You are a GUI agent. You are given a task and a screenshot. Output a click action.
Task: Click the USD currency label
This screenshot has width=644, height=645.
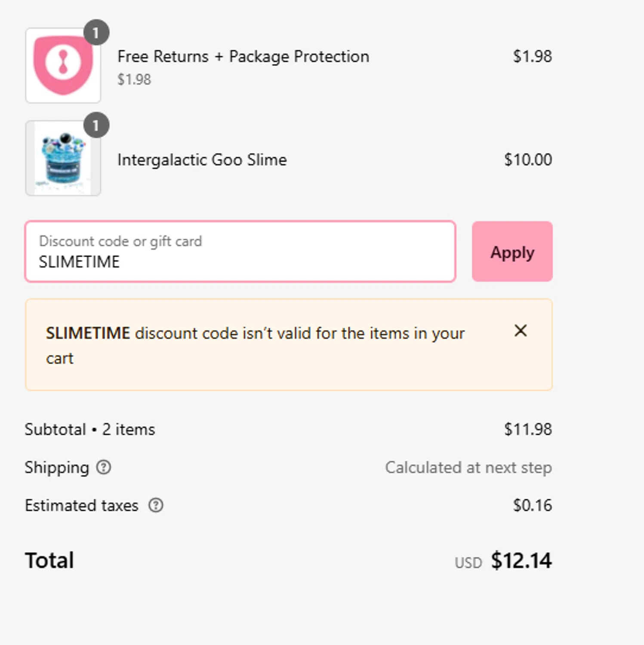coord(468,563)
